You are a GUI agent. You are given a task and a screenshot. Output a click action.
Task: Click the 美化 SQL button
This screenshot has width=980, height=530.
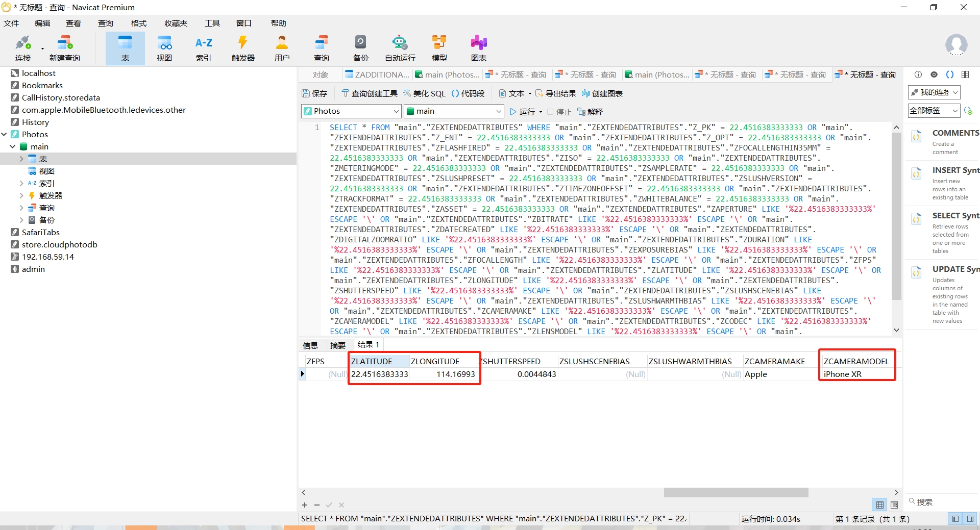coord(424,93)
